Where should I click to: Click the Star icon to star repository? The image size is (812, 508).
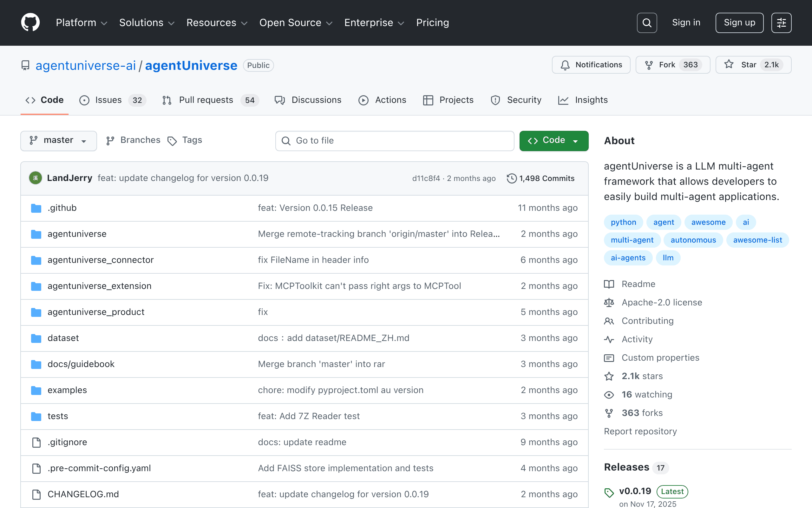pyautogui.click(x=729, y=64)
